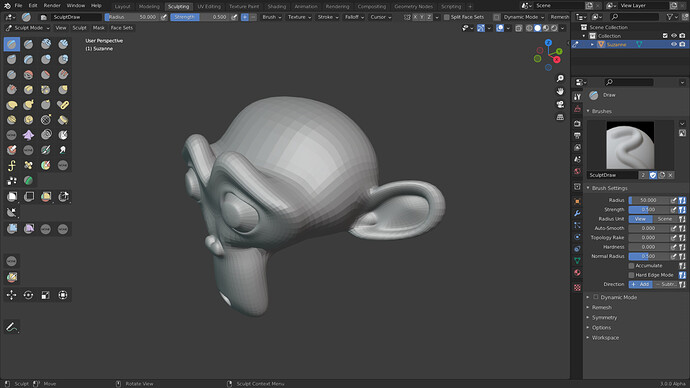Toggle Collection exclude checkbox in outliner
This screenshot has width=690, height=388.
coord(665,36)
